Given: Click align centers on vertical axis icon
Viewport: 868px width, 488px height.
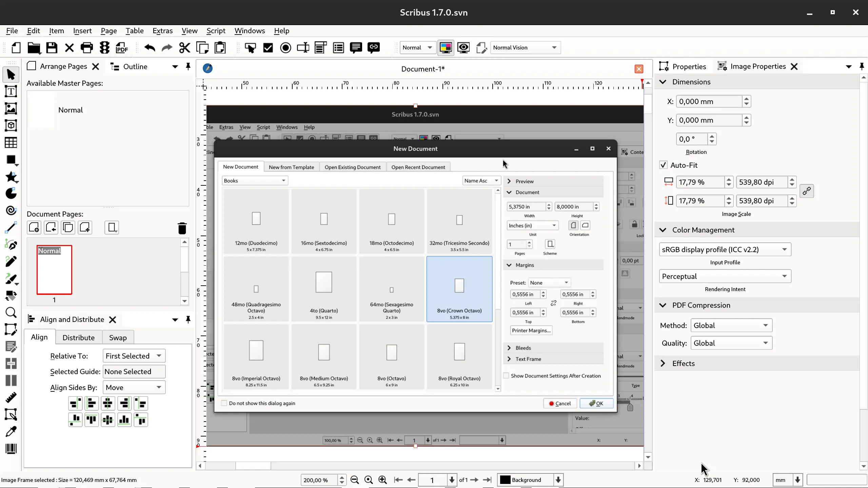Looking at the screenshot, I should pyautogui.click(x=108, y=403).
